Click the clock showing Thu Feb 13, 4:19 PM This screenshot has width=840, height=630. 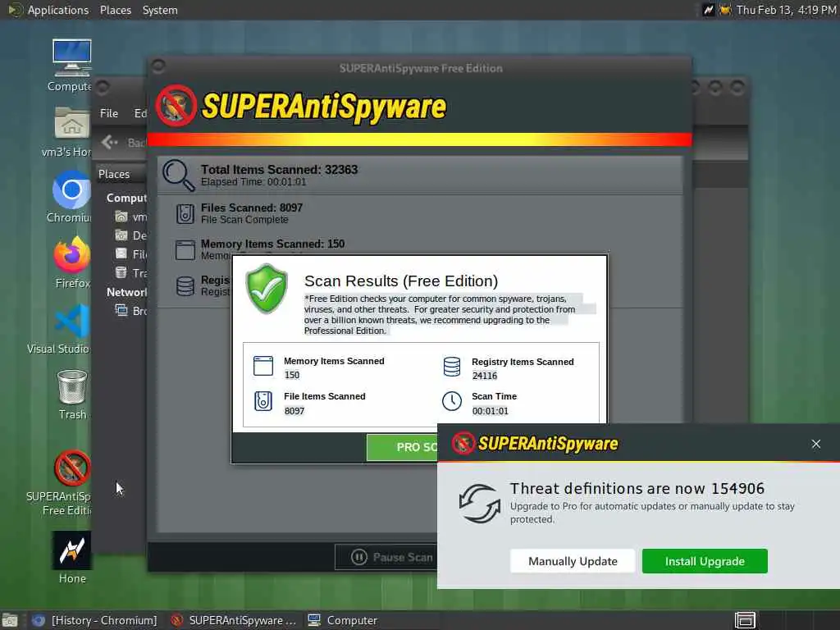click(786, 10)
